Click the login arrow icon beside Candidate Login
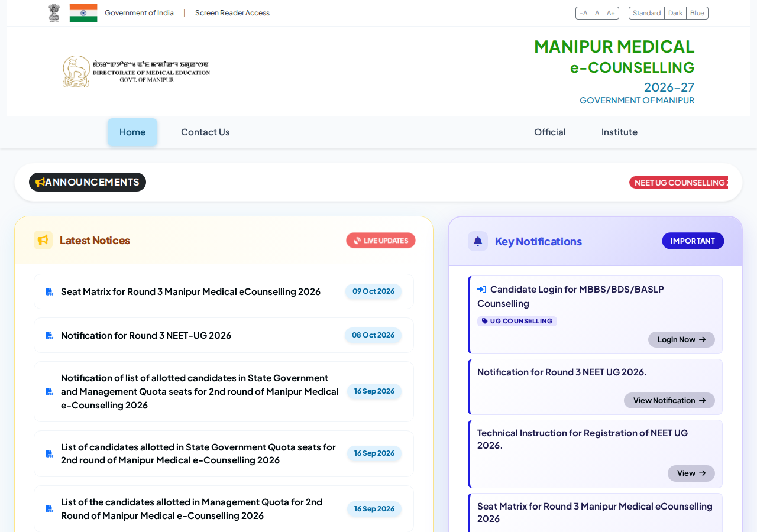 (x=482, y=290)
